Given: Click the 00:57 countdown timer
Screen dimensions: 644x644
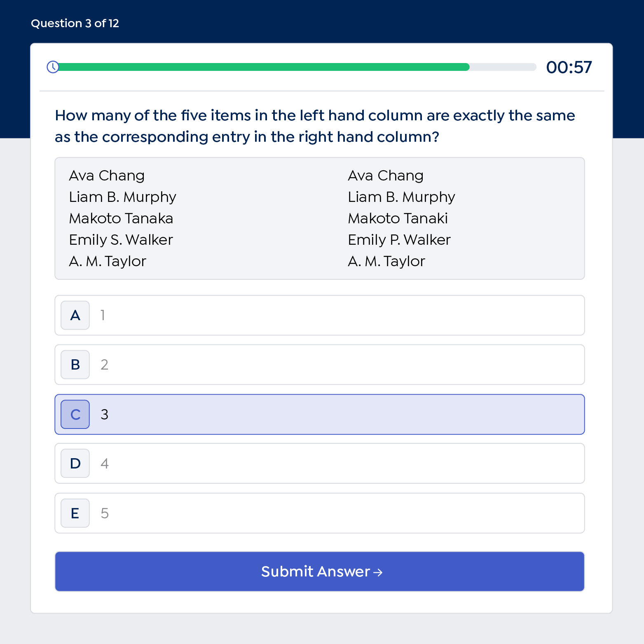Looking at the screenshot, I should [569, 67].
